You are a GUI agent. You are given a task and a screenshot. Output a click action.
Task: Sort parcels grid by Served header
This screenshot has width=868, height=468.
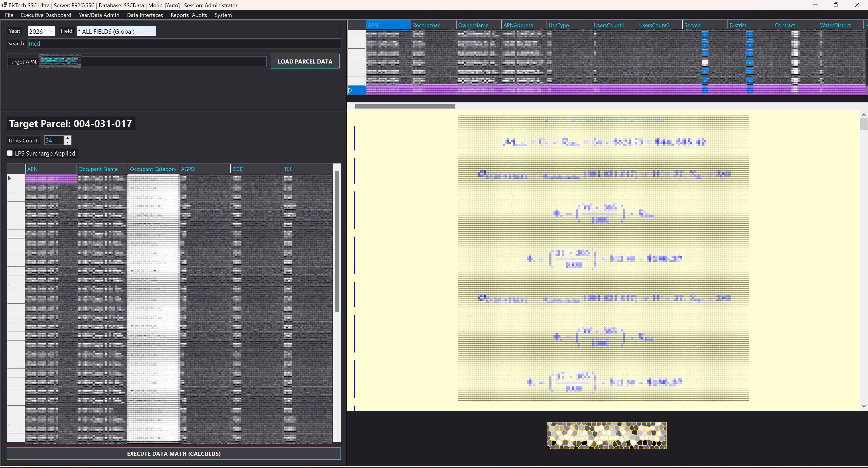click(705, 25)
